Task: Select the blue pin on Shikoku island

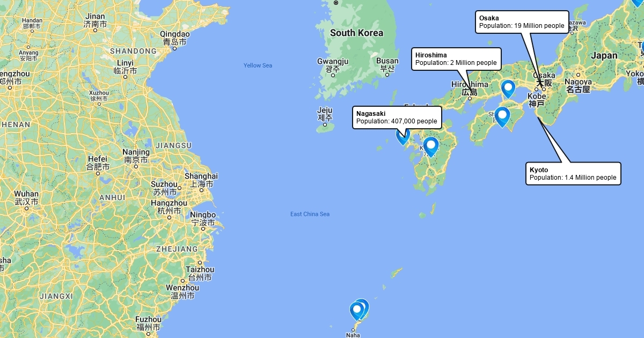Action: point(502,117)
